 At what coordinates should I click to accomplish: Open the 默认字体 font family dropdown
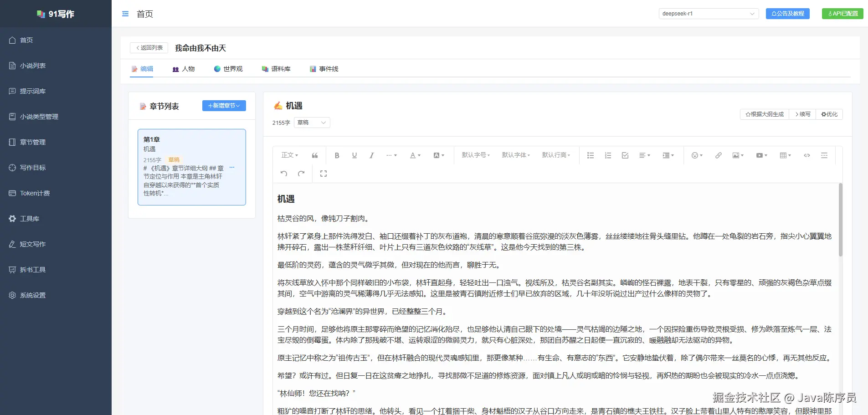516,155
